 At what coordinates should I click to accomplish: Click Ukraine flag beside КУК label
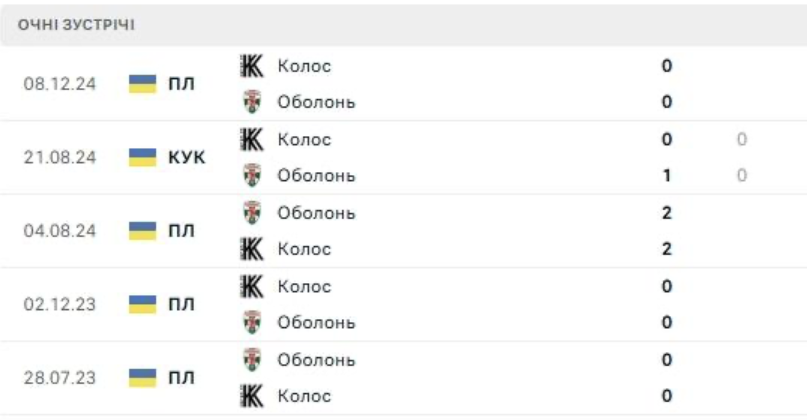(143, 157)
